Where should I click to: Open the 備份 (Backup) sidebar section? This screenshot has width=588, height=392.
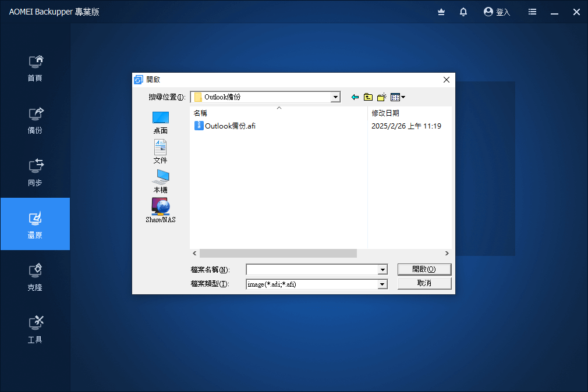pyautogui.click(x=35, y=120)
